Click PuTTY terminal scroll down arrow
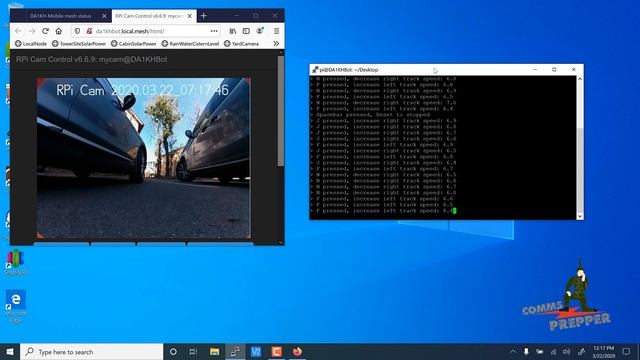The width and height of the screenshot is (640, 360). pyautogui.click(x=580, y=216)
